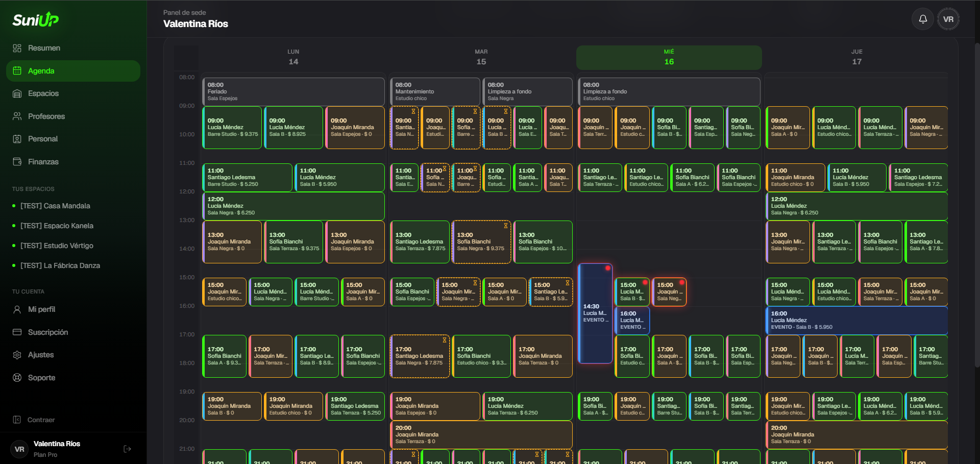Open Monday 12:00 Lucía Méndez Sala Negra class
980x464 pixels.
293,206
